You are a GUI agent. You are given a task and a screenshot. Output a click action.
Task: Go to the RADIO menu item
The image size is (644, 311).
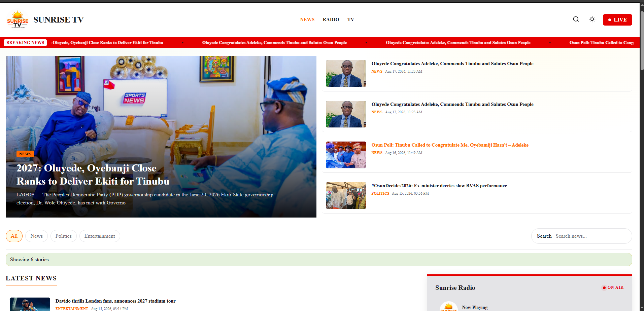pos(331,20)
